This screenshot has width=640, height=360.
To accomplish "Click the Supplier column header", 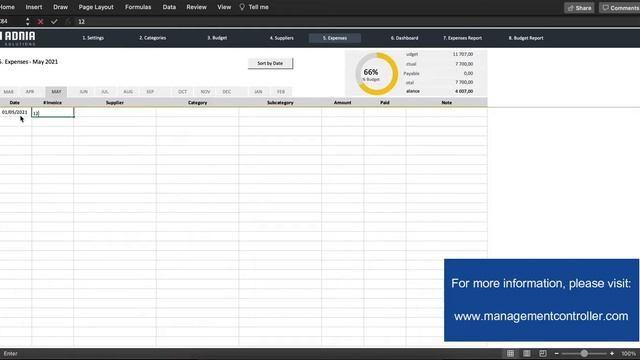I will 115,103.
